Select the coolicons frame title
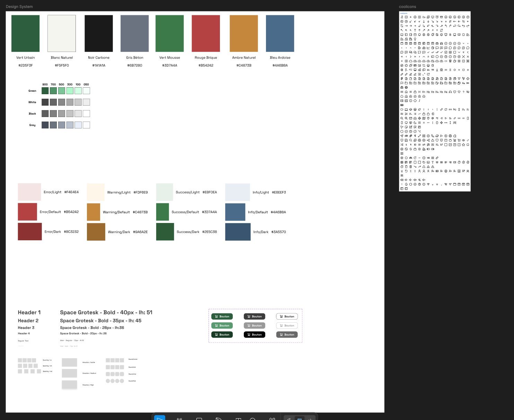This screenshot has width=514, height=420. point(407,6)
